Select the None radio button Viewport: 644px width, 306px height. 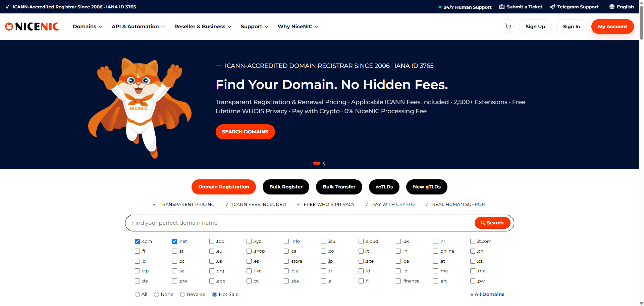click(156, 294)
